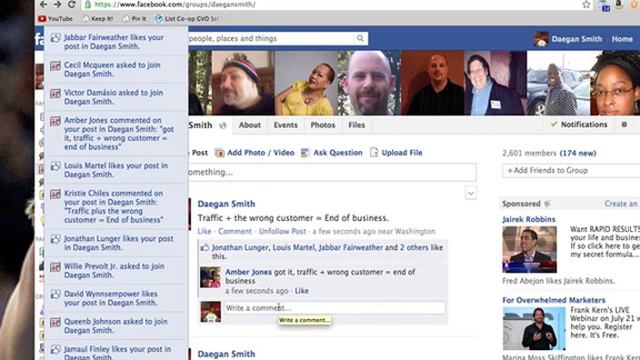Click the Write Something post box
This screenshot has width=640, height=360.
[x=332, y=172]
